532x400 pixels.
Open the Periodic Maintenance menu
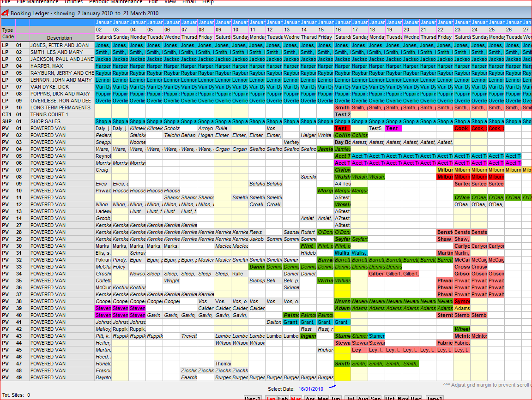point(115,2)
